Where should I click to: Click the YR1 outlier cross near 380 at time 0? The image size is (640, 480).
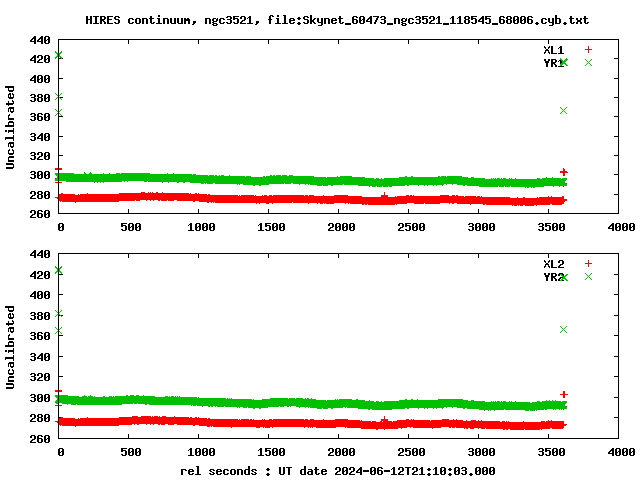point(59,97)
